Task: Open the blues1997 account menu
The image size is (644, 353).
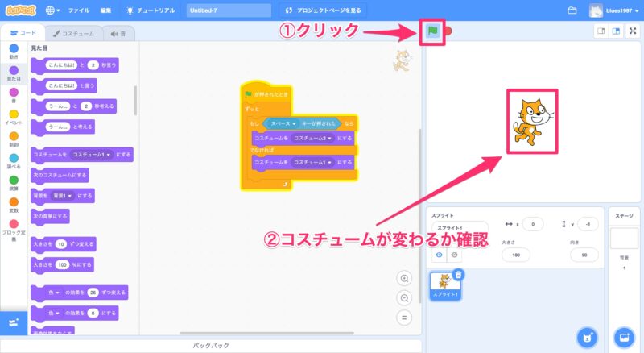Action: coord(617,10)
